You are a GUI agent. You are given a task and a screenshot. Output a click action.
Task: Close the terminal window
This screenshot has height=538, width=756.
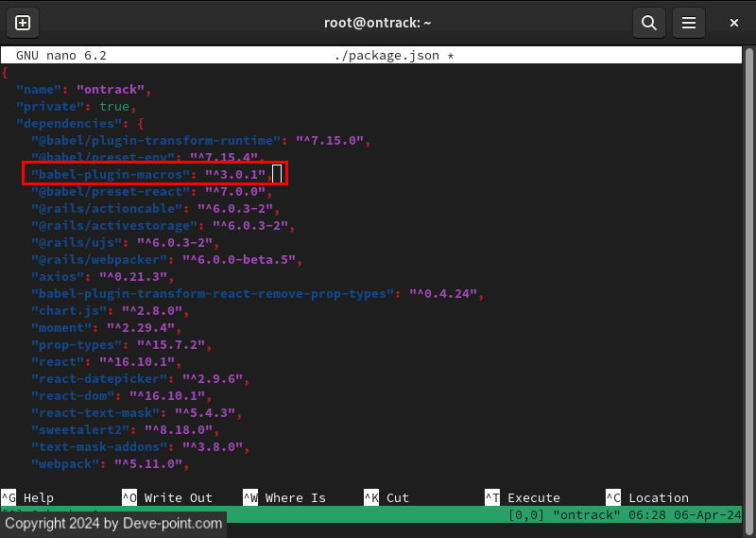click(x=734, y=23)
